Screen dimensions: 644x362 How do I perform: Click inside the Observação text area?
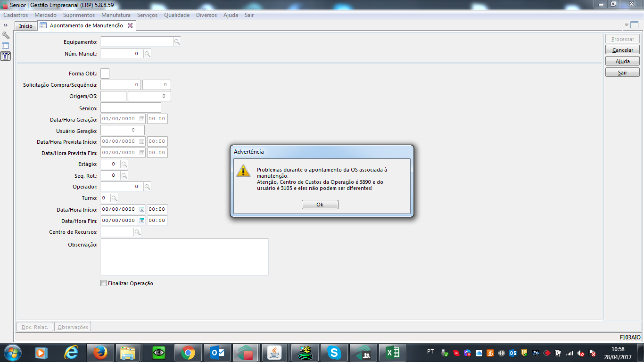point(184,257)
